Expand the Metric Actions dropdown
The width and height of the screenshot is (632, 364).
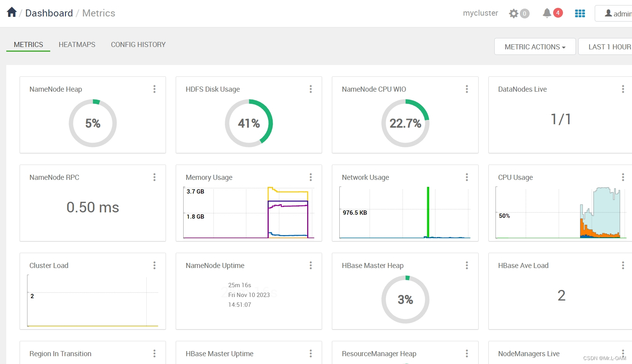[x=535, y=47]
